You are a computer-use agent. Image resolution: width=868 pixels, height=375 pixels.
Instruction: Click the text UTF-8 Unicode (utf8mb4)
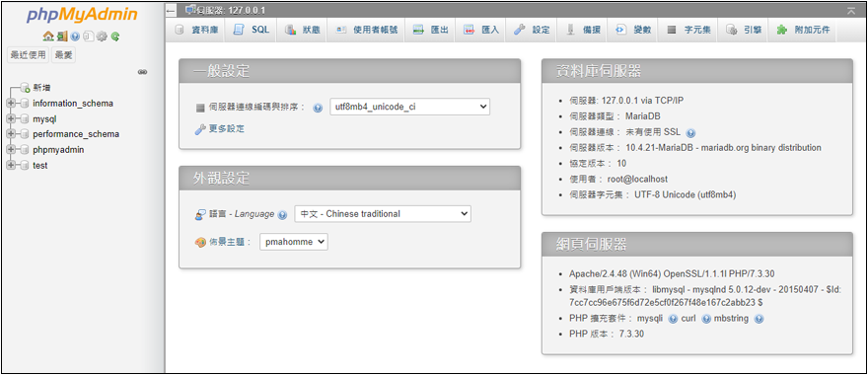pyautogui.click(x=686, y=195)
